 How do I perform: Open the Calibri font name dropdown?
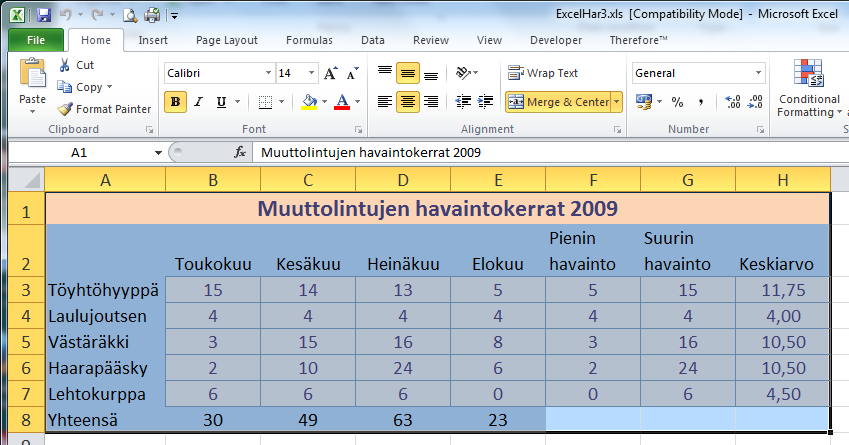pos(268,73)
